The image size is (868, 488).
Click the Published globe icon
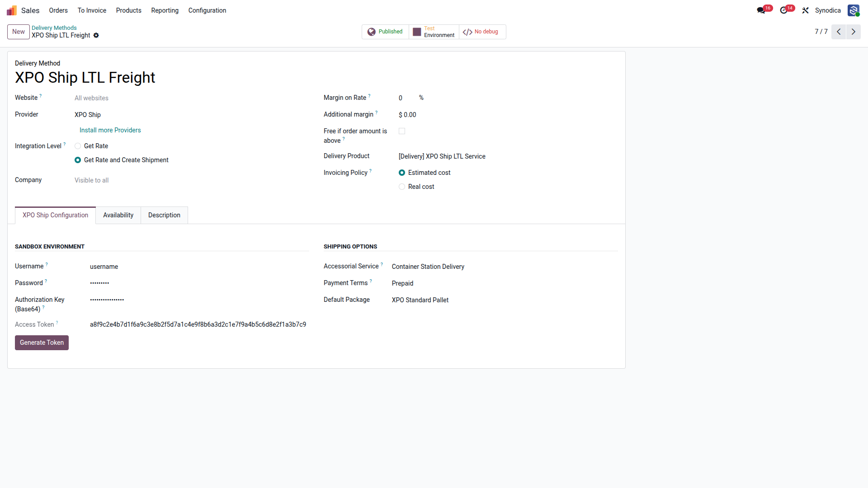click(372, 32)
